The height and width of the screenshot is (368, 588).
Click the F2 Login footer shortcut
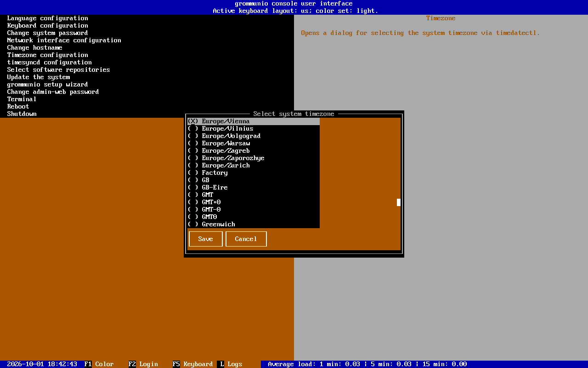click(x=143, y=364)
